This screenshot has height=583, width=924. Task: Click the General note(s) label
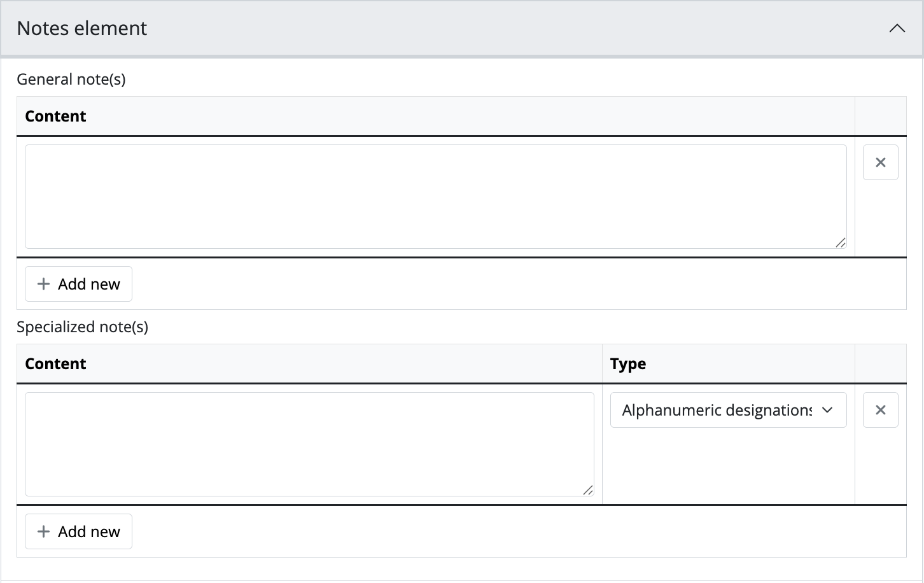[71, 80]
